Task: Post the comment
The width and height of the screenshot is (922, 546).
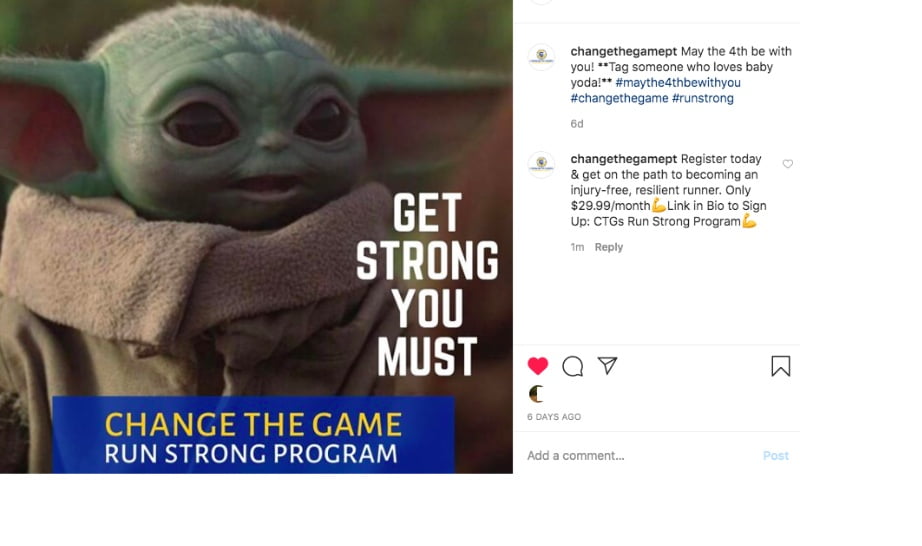Action: [776, 455]
